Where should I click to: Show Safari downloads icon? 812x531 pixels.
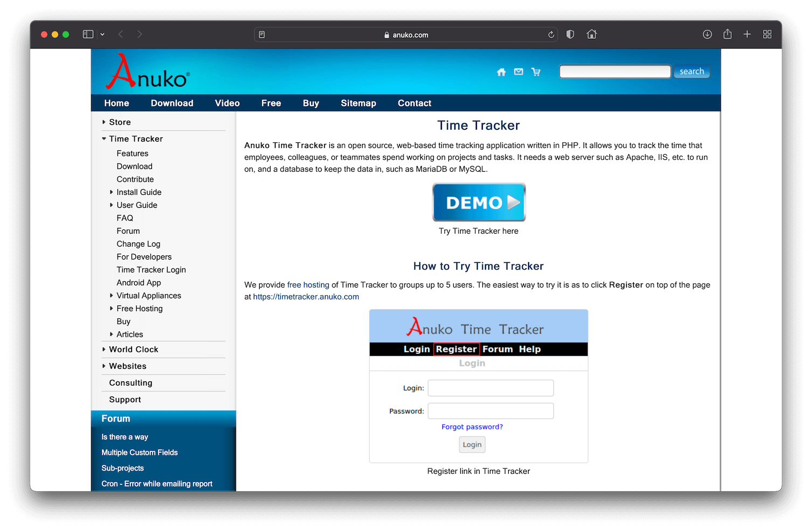tap(707, 34)
